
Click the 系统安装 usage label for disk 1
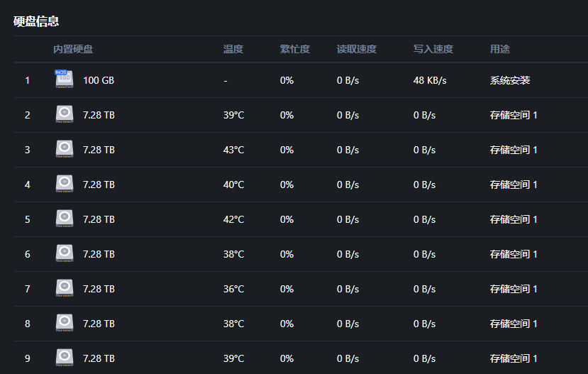[x=510, y=80]
